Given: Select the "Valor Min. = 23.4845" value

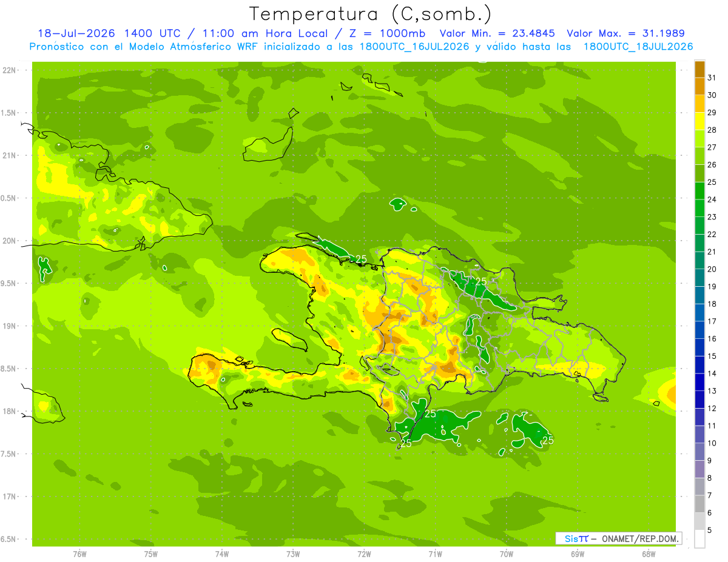Looking at the screenshot, I should (x=497, y=33).
